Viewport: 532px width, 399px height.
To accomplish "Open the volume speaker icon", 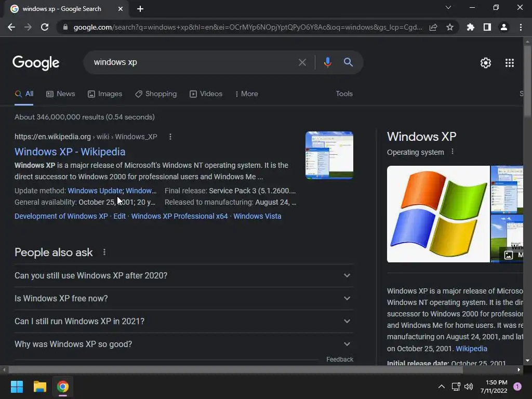I will coord(469,387).
